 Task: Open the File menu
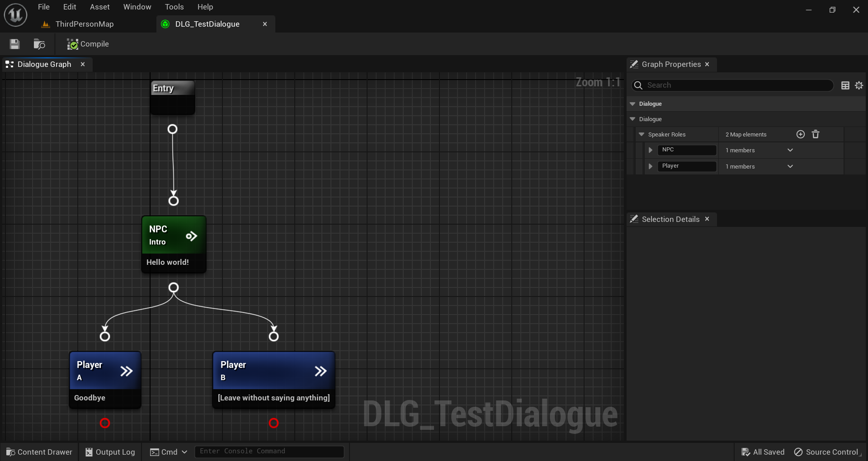[x=44, y=7]
